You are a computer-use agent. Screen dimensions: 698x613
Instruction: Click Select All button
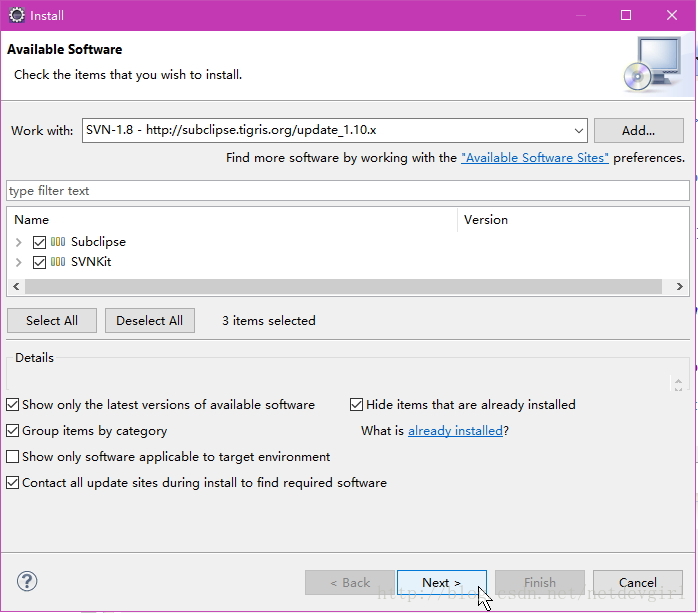tap(52, 321)
